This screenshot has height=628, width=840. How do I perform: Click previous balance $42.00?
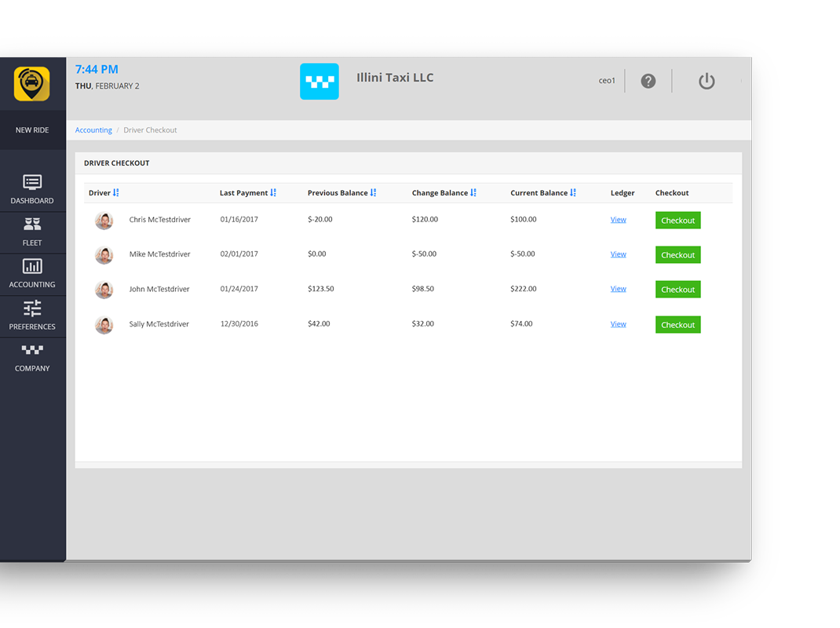click(319, 324)
